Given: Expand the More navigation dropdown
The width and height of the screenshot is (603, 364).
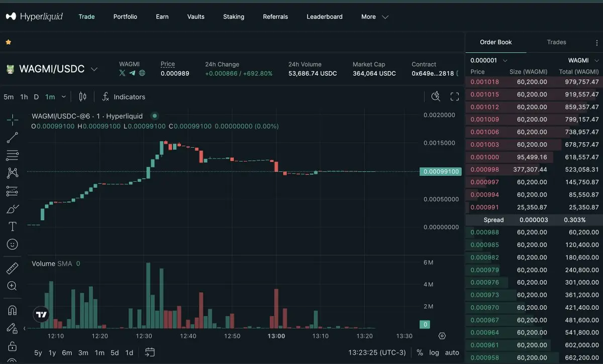Looking at the screenshot, I should point(375,17).
